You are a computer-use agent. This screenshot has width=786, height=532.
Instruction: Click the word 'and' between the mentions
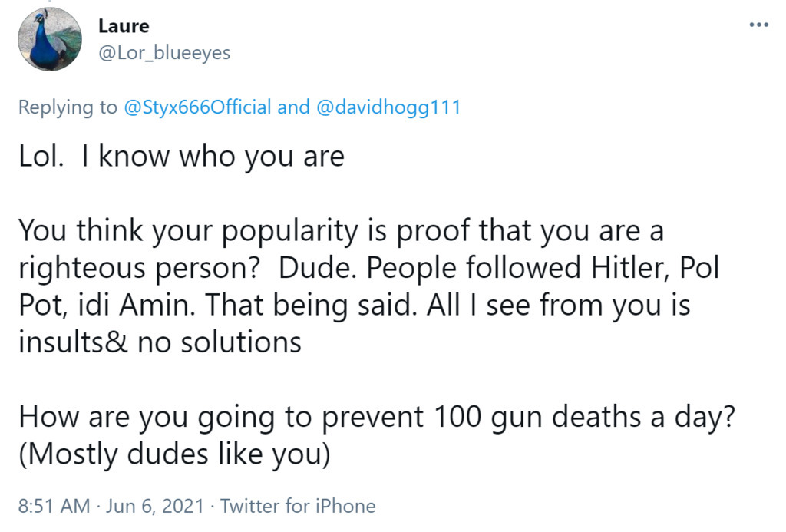click(x=294, y=107)
